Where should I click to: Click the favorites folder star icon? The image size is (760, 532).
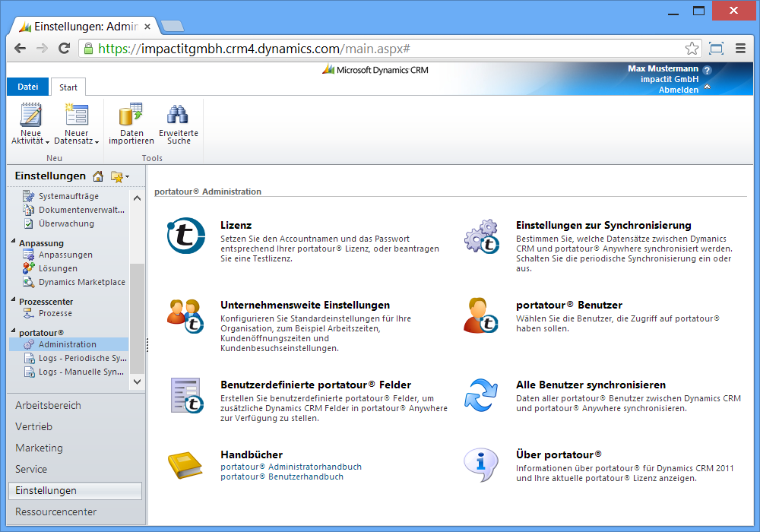[116, 177]
